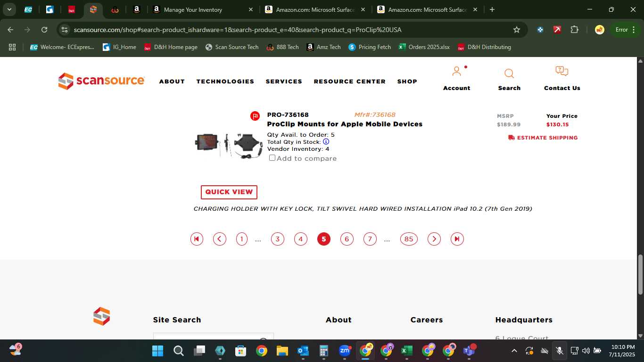Go to results page 85
This screenshot has height=362, width=644.
point(409,239)
